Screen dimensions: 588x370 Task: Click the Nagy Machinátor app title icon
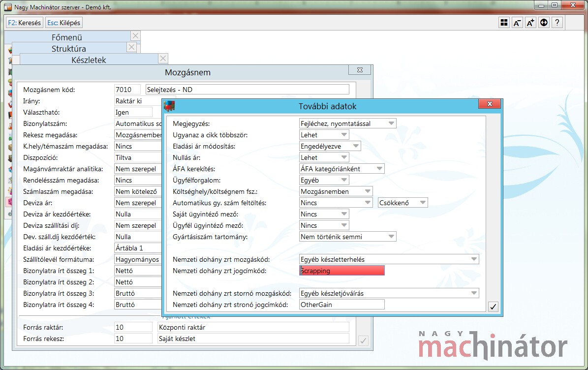pyautogui.click(x=8, y=7)
